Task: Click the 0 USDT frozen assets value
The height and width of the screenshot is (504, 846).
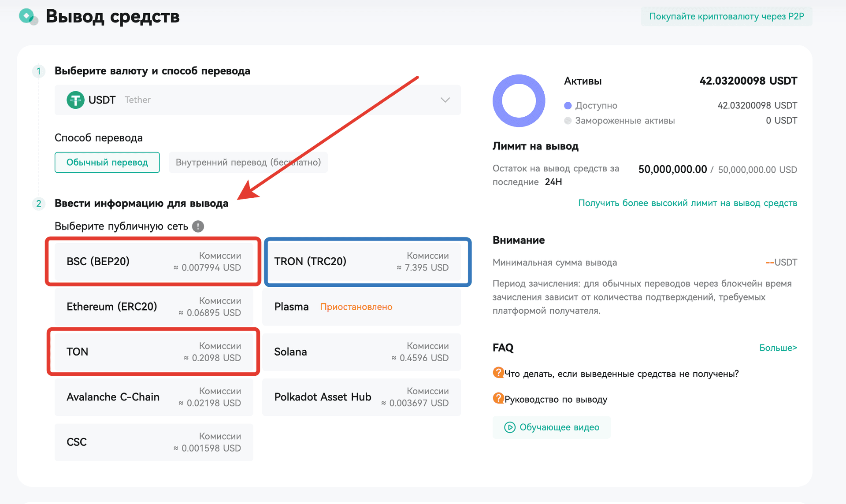Action: (781, 121)
